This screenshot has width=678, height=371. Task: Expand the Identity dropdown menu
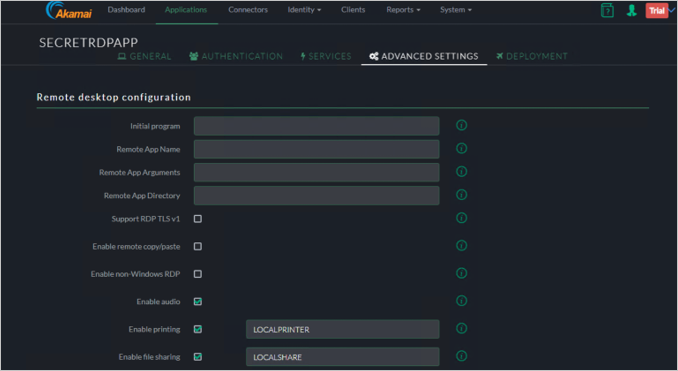304,10
